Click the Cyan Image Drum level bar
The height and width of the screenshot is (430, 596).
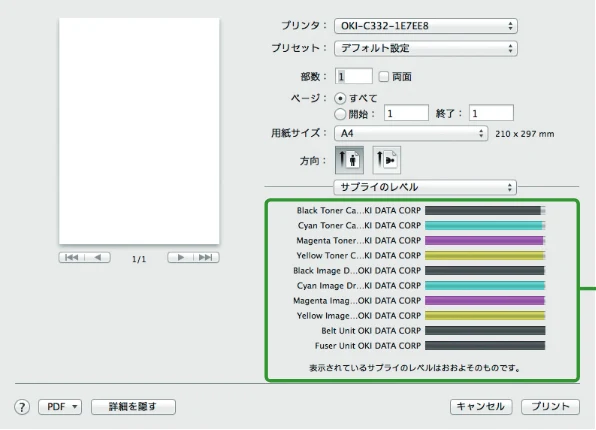[485, 286]
